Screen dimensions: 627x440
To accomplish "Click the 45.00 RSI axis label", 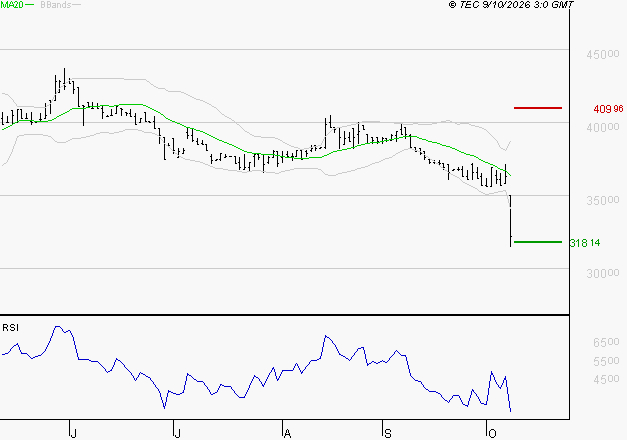I will [606, 379].
